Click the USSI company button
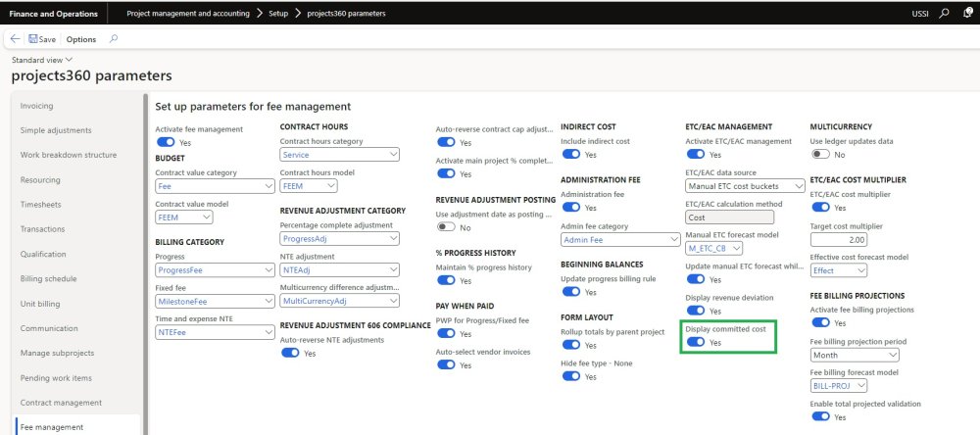Screen dimensions: 980x435 click(x=918, y=14)
